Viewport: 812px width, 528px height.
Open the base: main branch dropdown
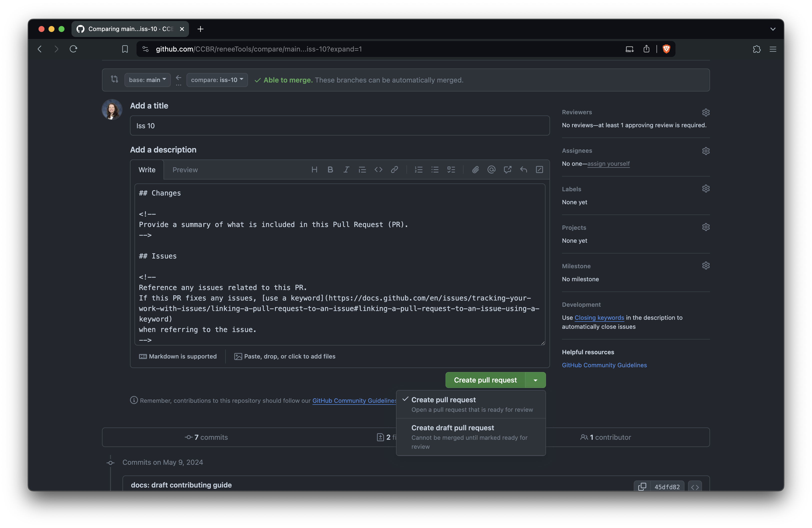(147, 80)
